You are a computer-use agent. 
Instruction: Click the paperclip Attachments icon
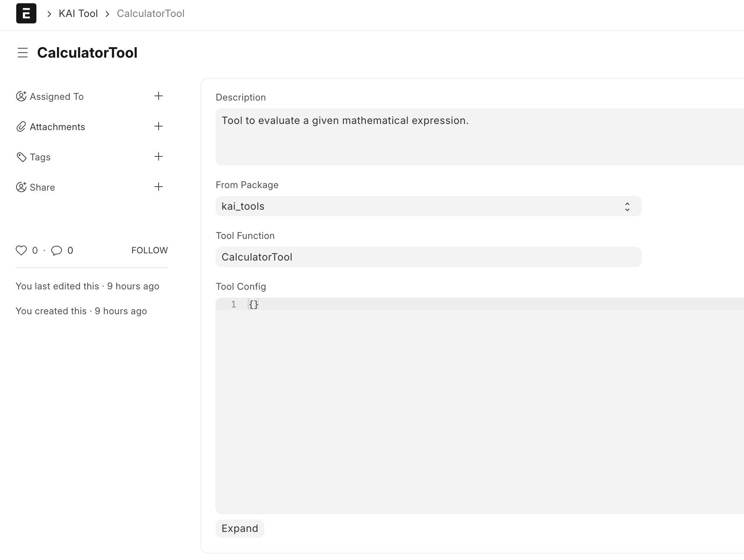click(x=21, y=127)
